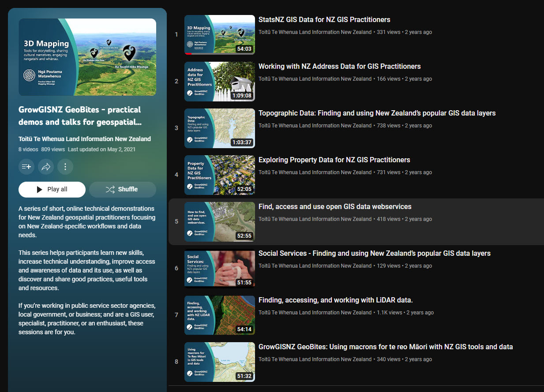Open channel name under the LiDAR data video
This screenshot has width=544, height=392.
point(315,313)
